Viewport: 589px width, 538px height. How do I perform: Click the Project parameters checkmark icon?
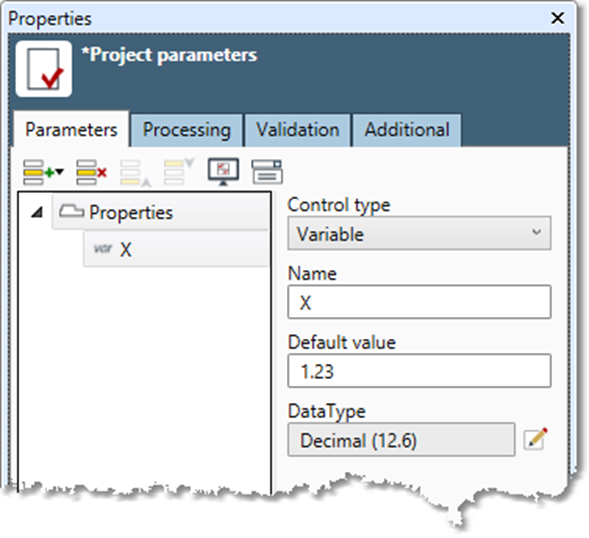click(44, 69)
